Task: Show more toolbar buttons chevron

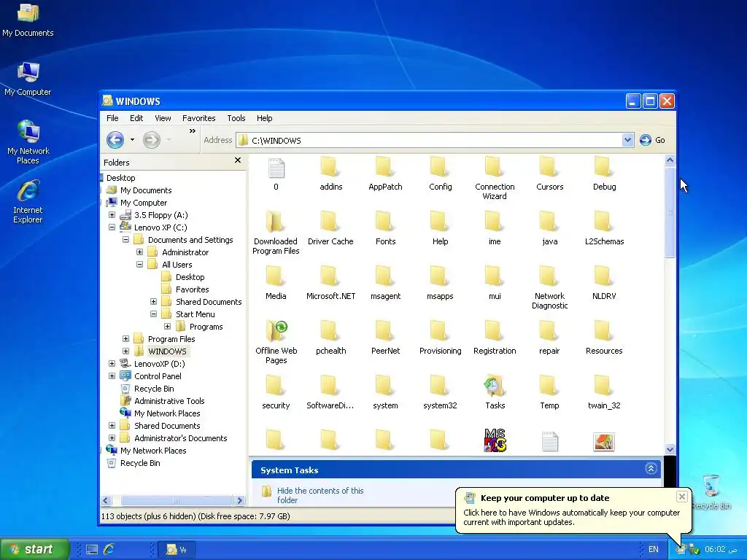Action: [x=193, y=131]
